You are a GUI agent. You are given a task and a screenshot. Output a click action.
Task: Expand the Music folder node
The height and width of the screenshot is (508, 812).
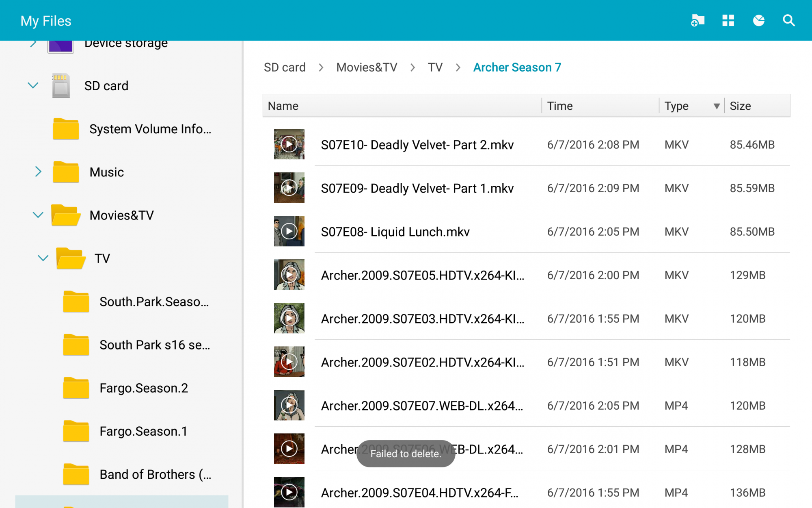pyautogui.click(x=38, y=172)
